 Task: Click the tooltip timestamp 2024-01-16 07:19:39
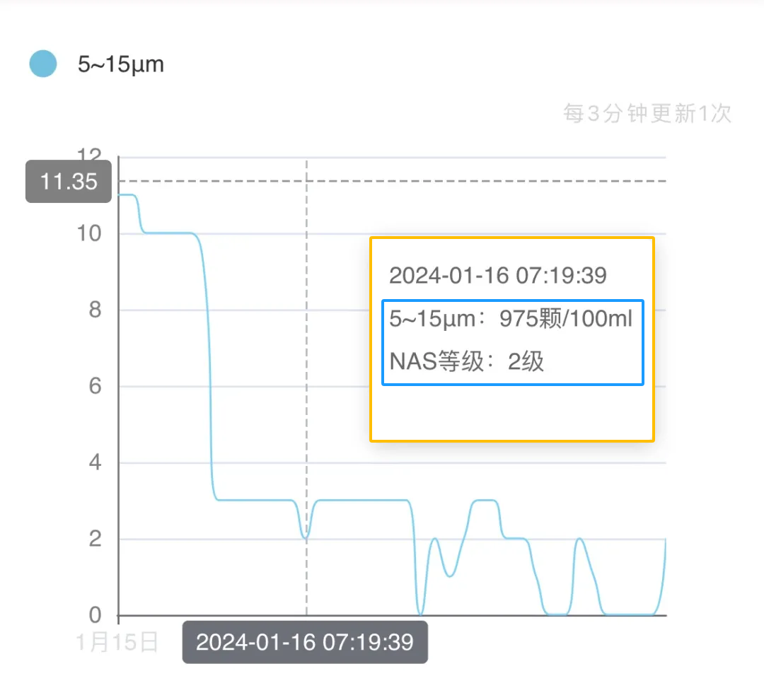pos(498,275)
